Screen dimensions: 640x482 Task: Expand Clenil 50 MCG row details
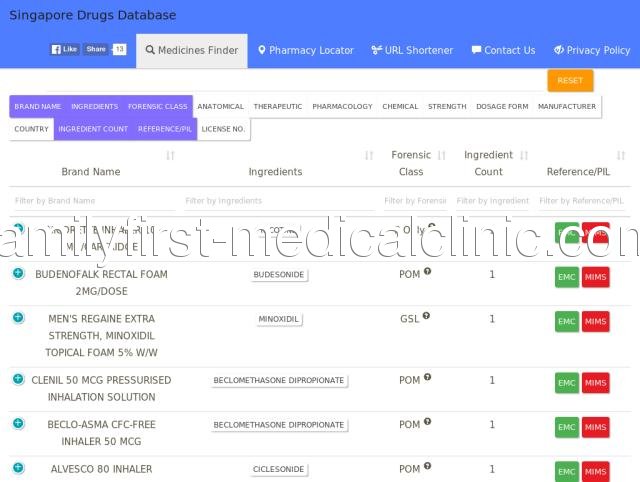18,379
